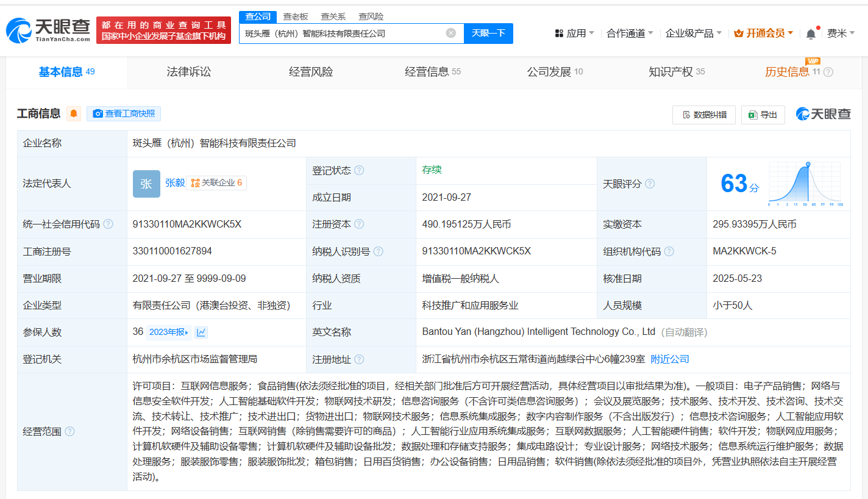Viewport: 868px width, 499px height.
Task: Open help icon next to 组织机构代码
Action: click(x=669, y=251)
